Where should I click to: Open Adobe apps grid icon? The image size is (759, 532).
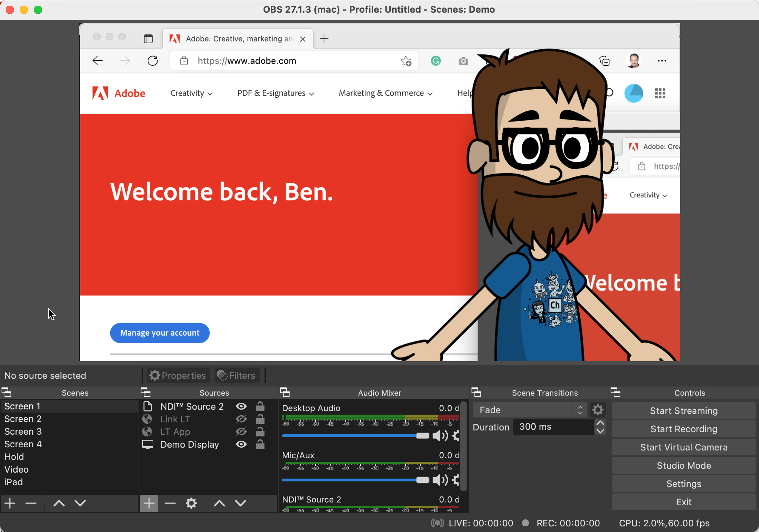[x=660, y=93]
